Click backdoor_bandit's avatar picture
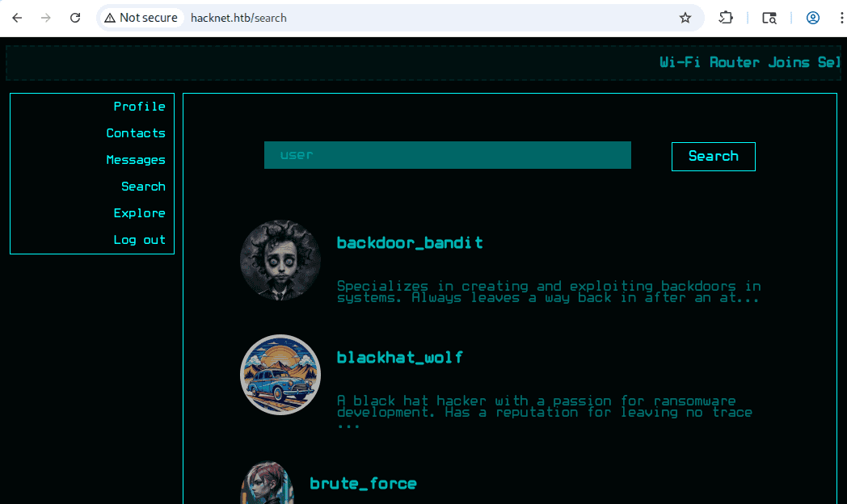847x504 pixels. pos(280,261)
